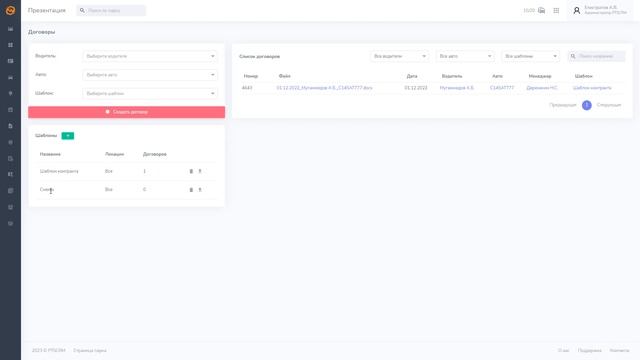Click upload arrow icon in the second template row
Viewport: 640px width, 360px height.
pos(200,190)
